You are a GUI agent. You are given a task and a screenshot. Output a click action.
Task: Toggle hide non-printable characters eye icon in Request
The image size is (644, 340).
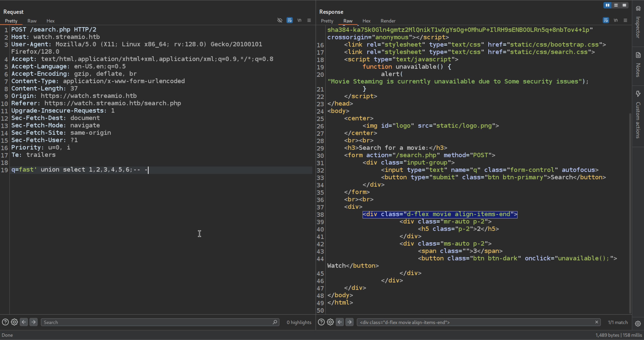(x=280, y=20)
